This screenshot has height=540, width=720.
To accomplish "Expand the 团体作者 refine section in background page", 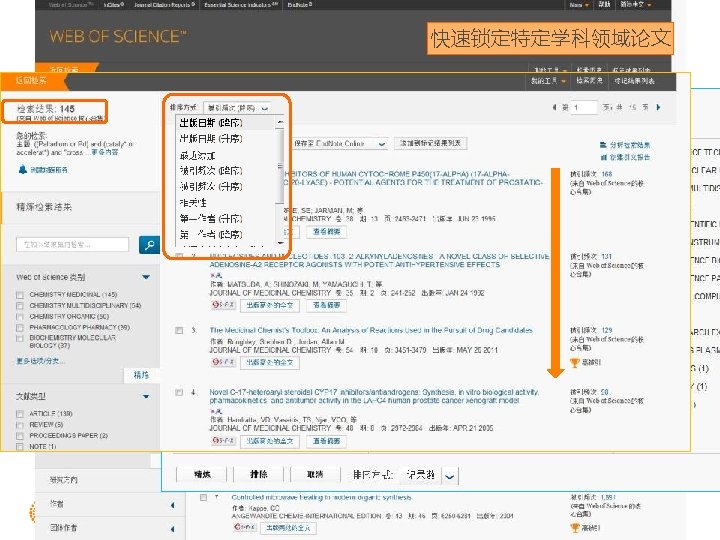I will [173, 529].
